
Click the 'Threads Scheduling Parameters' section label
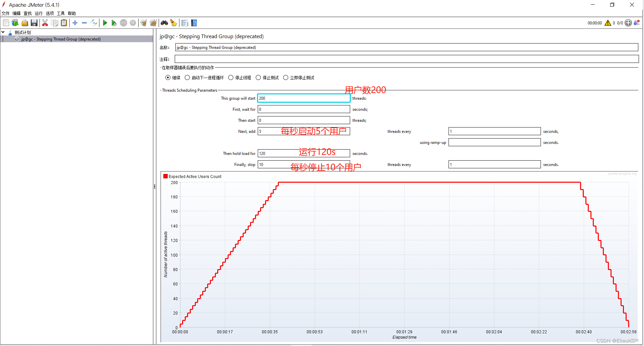click(x=189, y=90)
